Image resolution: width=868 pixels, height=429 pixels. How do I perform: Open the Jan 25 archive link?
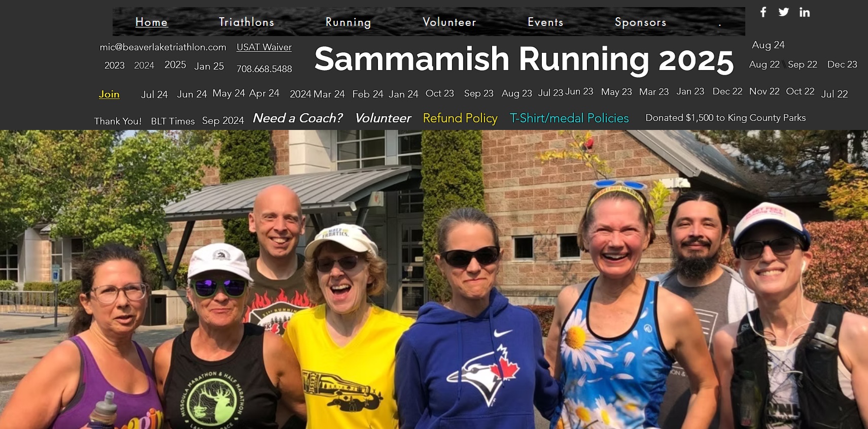pos(209,66)
